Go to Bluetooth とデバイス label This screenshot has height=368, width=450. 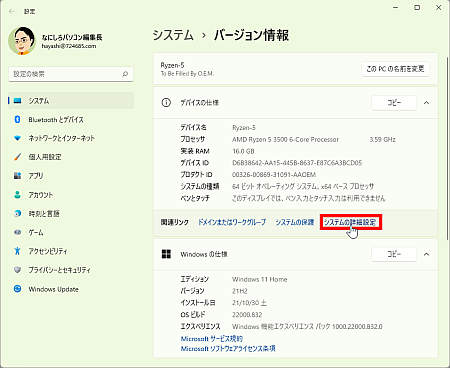56,120
